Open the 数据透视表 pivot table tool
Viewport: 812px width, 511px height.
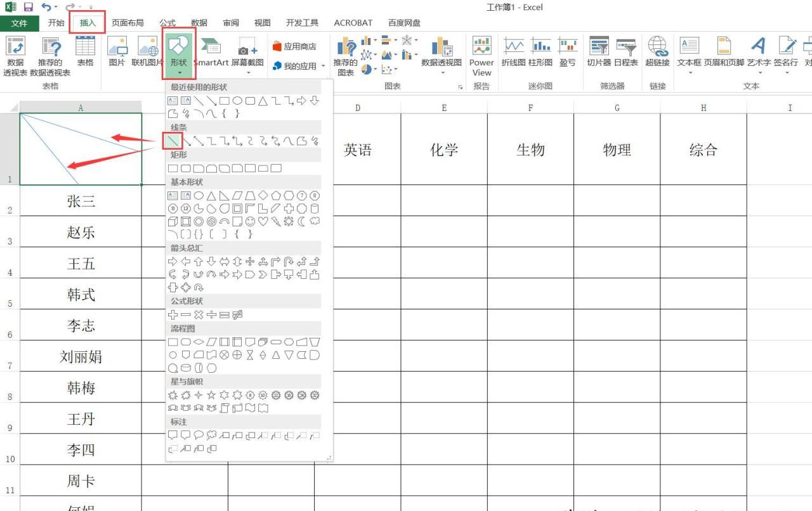tap(15, 56)
